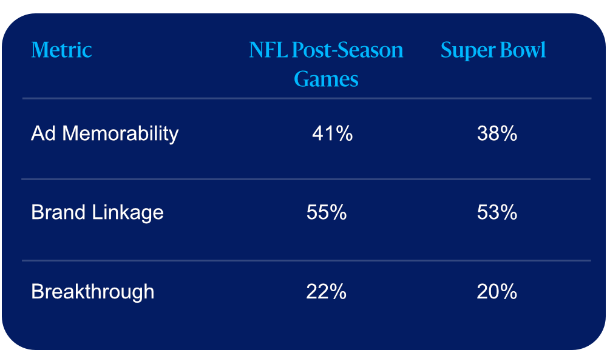Screen dimensions: 607x364
Task: Click the word Memorability in first row
Action: (x=120, y=134)
